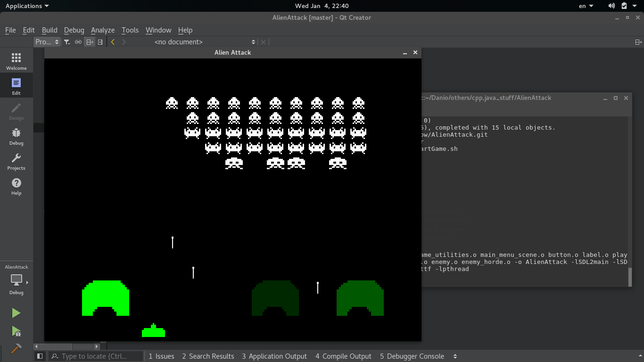Open the no document dropdown

click(205, 42)
